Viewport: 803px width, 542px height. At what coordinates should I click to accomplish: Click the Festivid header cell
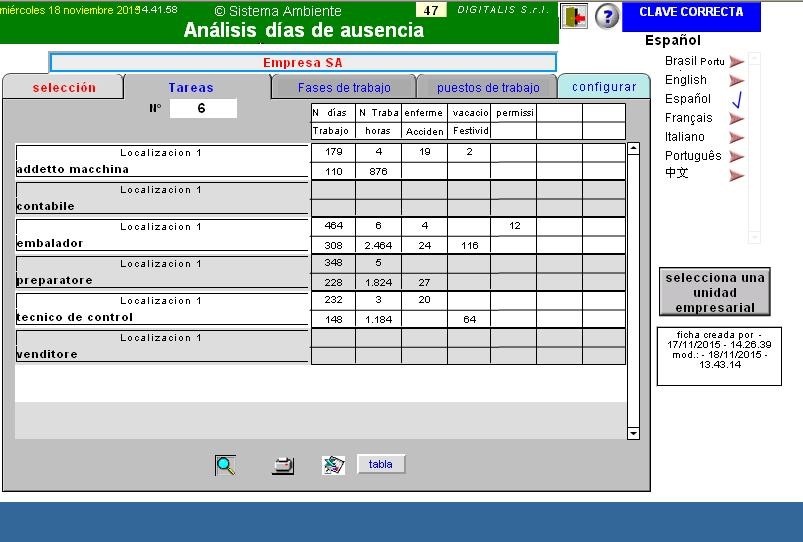pos(470,131)
